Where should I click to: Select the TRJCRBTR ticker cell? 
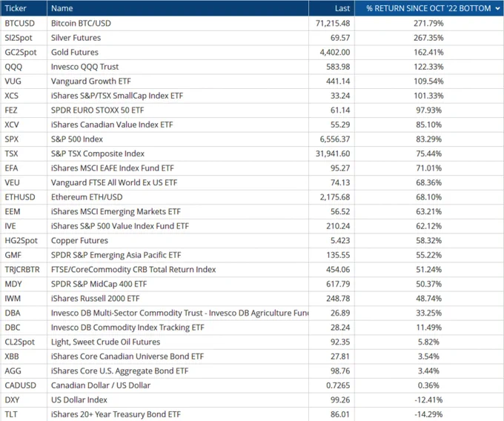tap(24, 269)
